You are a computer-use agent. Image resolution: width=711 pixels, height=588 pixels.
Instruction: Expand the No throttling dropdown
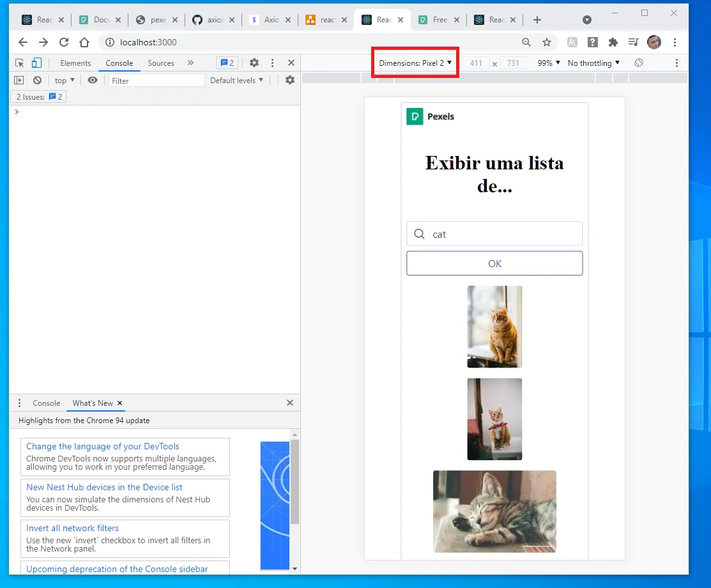click(x=593, y=63)
